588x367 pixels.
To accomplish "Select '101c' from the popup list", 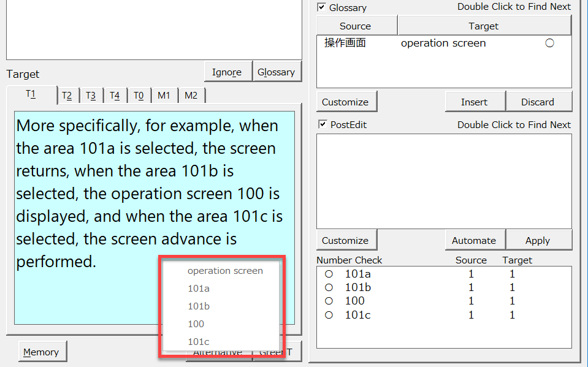I will [199, 342].
